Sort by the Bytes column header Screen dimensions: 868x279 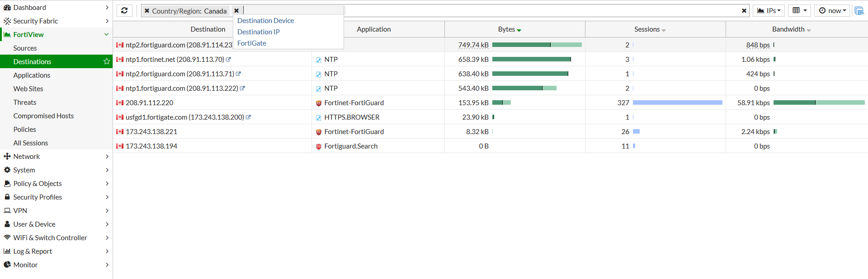coord(509,29)
